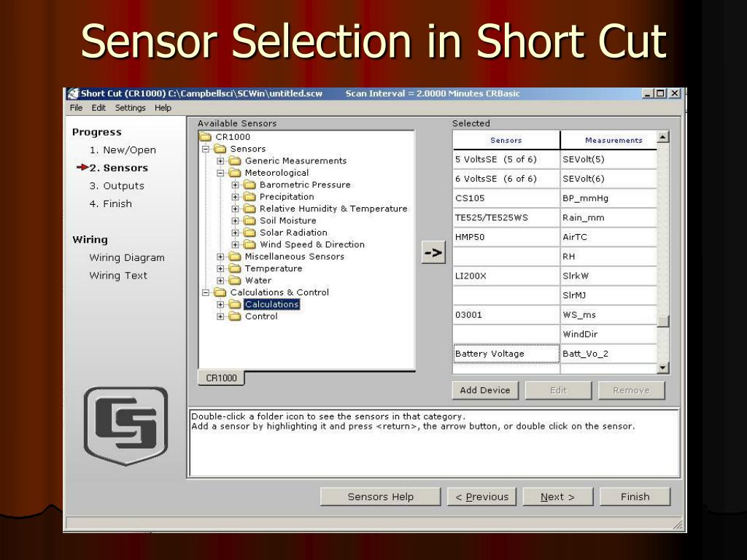Image resolution: width=747 pixels, height=560 pixels.
Task: Expand the Wind Speed & Direction node
Action: 236,244
